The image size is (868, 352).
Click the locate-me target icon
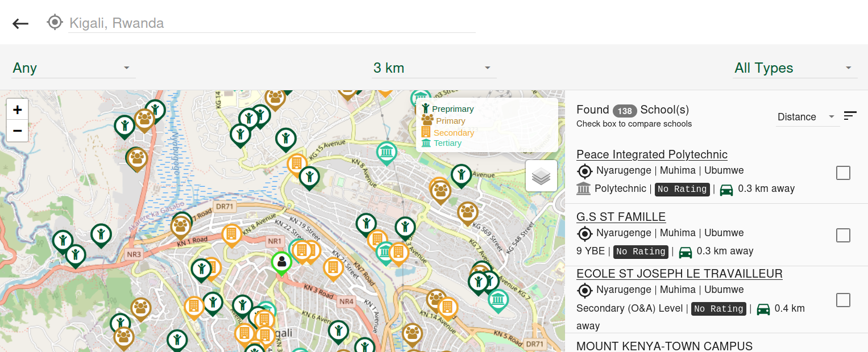(x=55, y=23)
